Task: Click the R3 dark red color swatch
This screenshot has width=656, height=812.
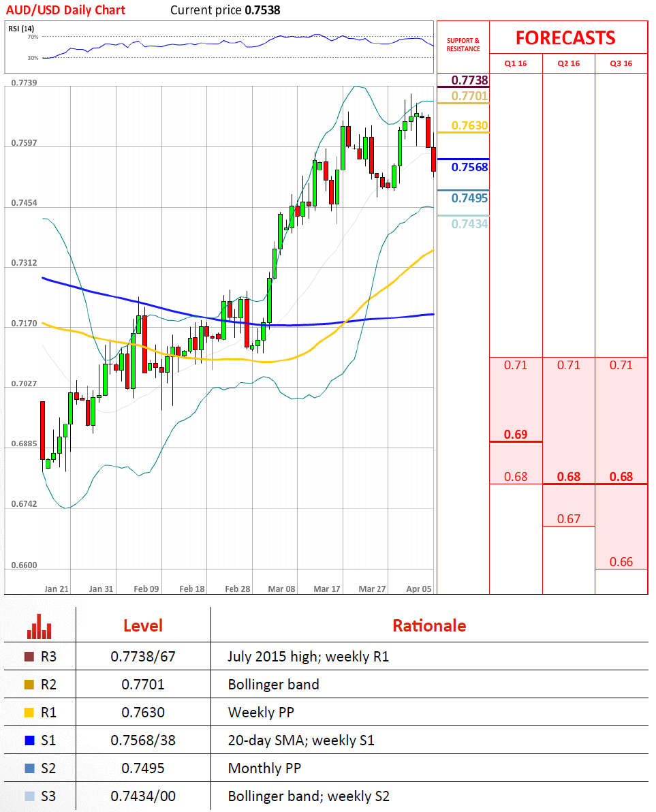Action: point(29,657)
